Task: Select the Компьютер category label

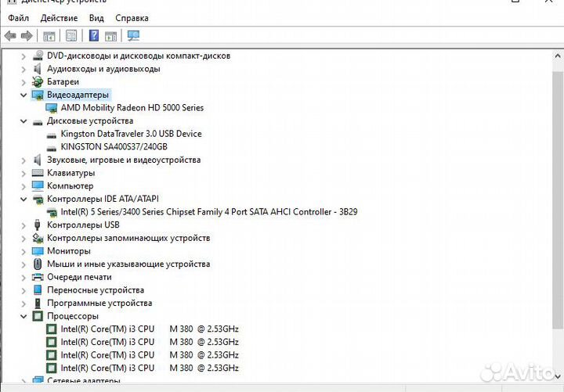Action: click(x=70, y=185)
